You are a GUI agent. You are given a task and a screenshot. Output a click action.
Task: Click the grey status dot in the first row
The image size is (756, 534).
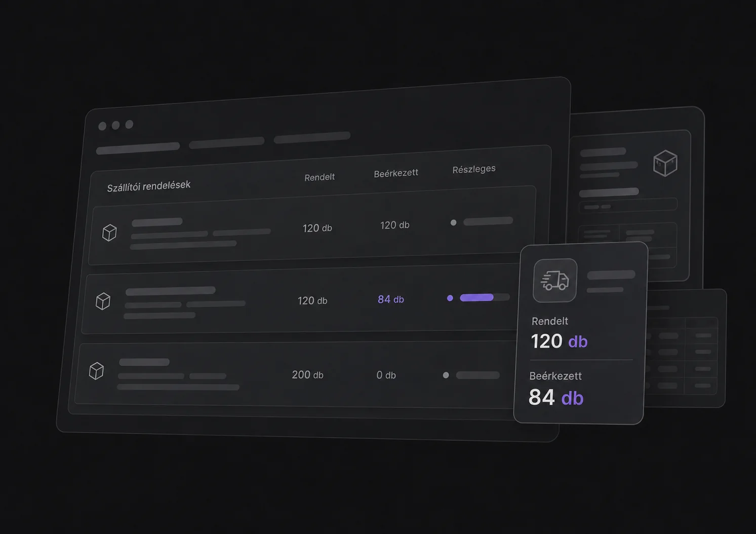(453, 222)
